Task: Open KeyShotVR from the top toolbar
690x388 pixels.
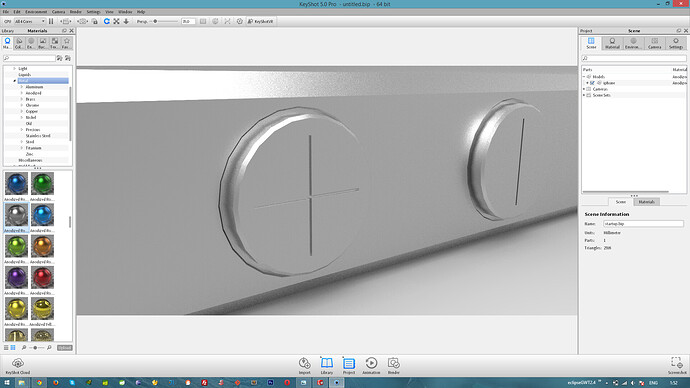Action: (x=261, y=21)
